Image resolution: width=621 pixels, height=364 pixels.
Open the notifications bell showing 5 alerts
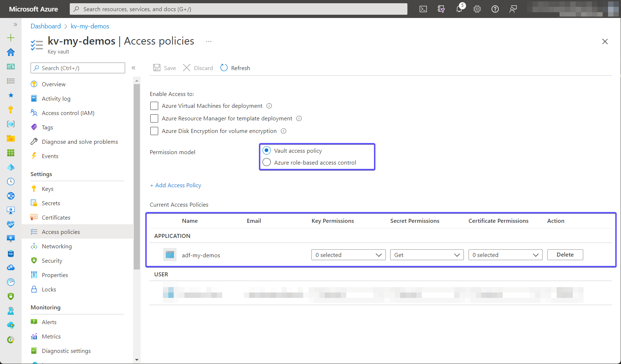(x=459, y=9)
